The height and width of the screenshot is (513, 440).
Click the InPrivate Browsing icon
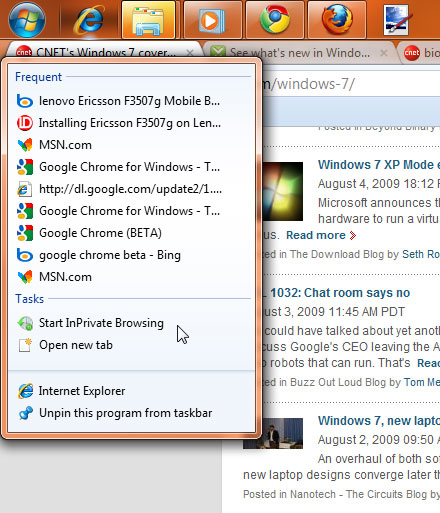pyautogui.click(x=25, y=323)
